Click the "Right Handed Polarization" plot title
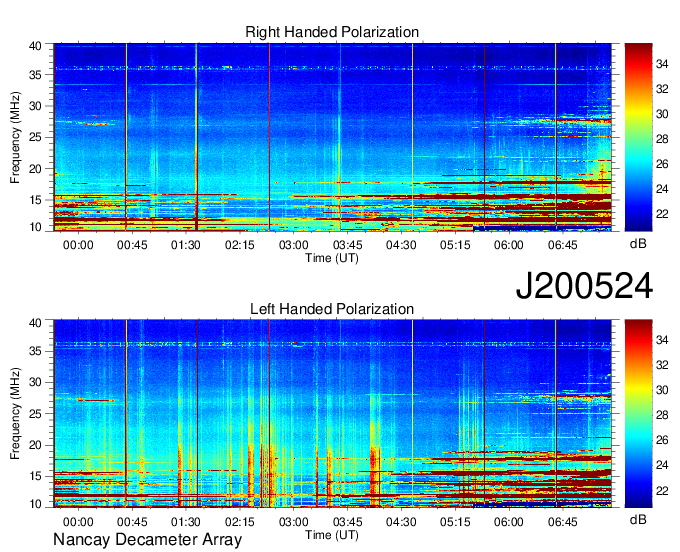Viewport: 680px width, 552px height. (x=332, y=32)
